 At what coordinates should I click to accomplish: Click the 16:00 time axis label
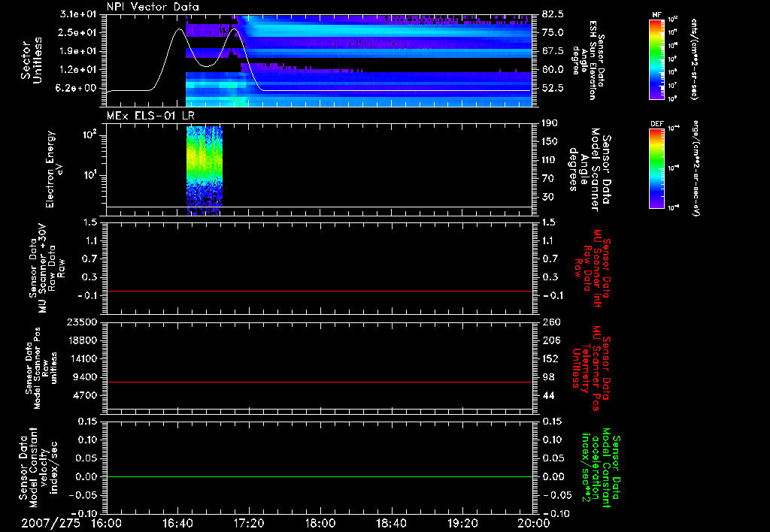tap(107, 523)
